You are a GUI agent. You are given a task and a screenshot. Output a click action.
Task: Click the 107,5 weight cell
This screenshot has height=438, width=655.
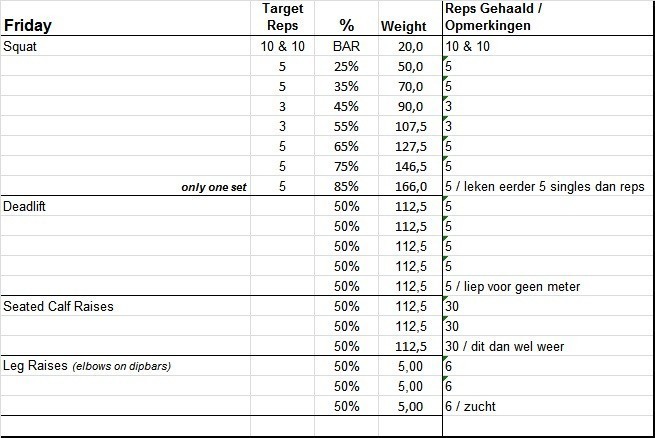click(x=408, y=126)
